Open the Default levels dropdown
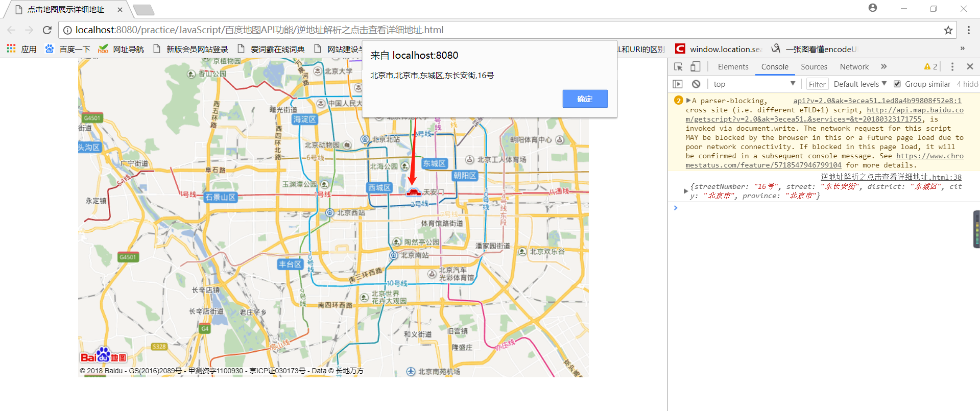This screenshot has height=411, width=980. (x=860, y=84)
